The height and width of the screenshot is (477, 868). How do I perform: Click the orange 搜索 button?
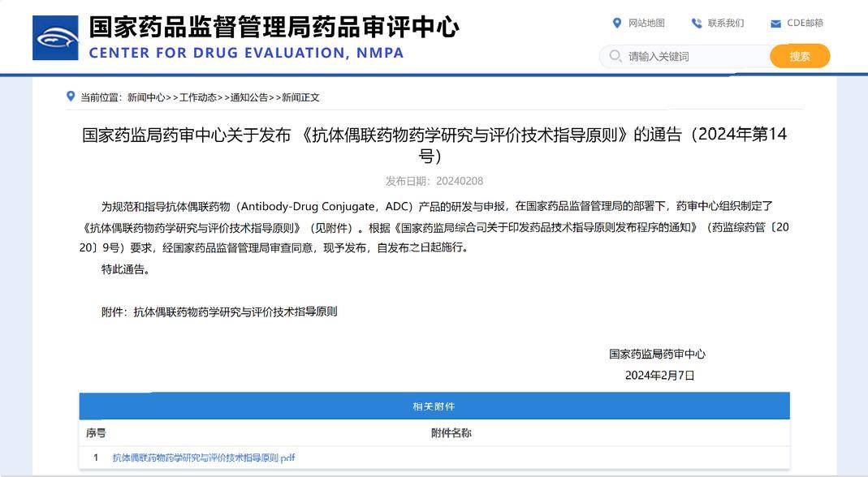coord(800,57)
